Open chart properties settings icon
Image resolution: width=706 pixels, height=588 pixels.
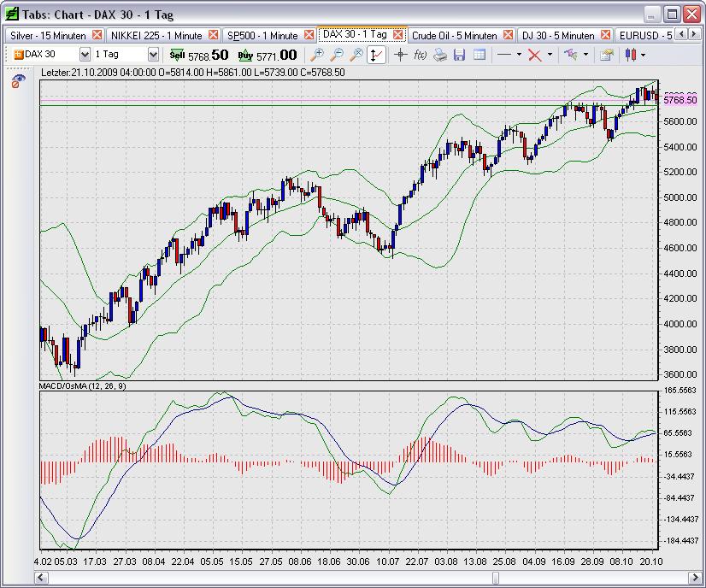coord(607,55)
